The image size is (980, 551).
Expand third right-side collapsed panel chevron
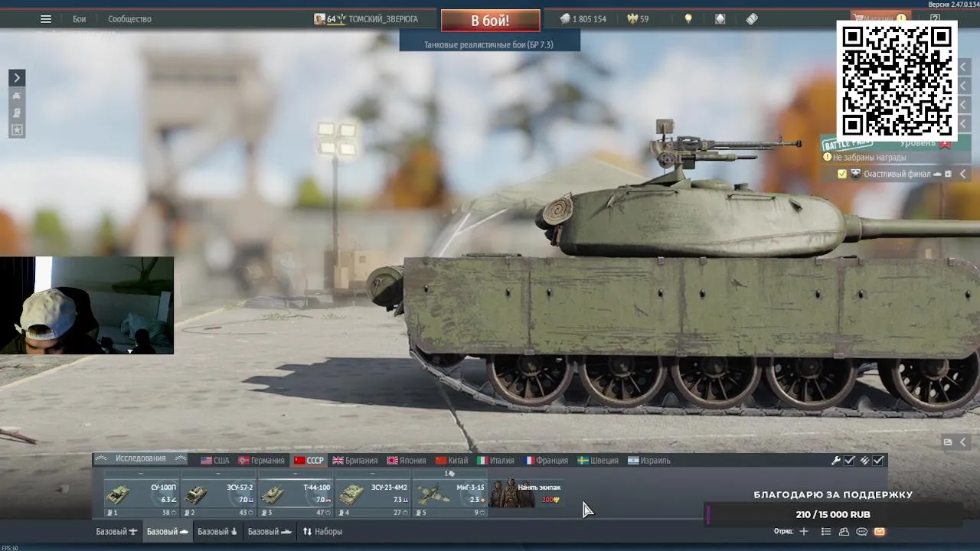964,104
